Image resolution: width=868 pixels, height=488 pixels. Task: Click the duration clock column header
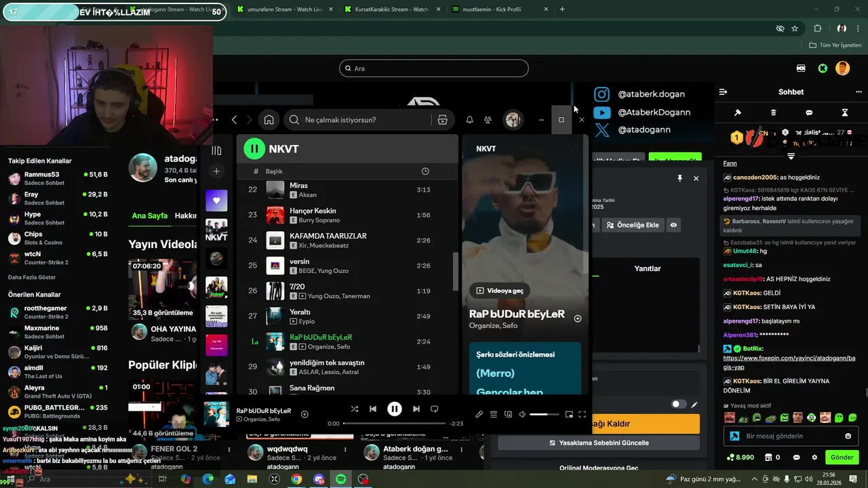coord(425,171)
